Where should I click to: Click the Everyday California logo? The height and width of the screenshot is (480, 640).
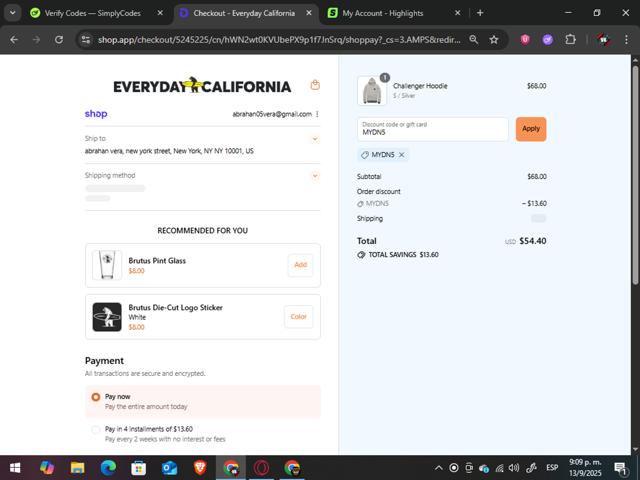[x=202, y=86]
